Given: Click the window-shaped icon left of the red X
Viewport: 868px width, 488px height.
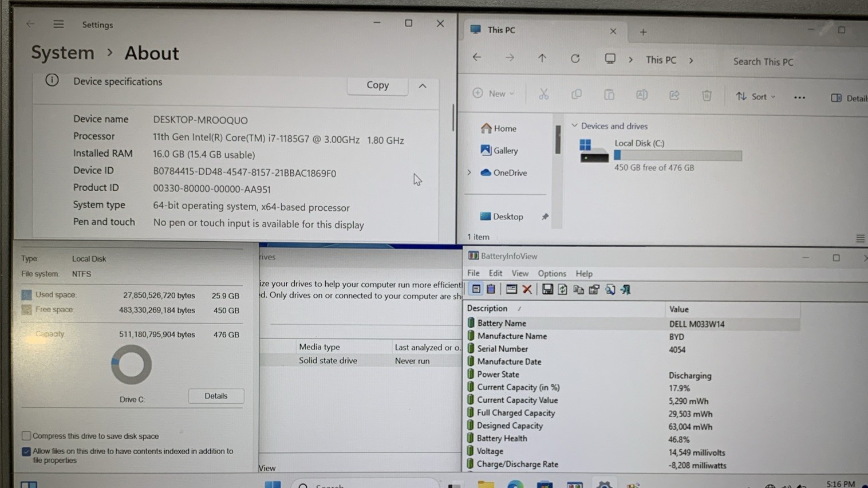Looking at the screenshot, I should [x=511, y=290].
